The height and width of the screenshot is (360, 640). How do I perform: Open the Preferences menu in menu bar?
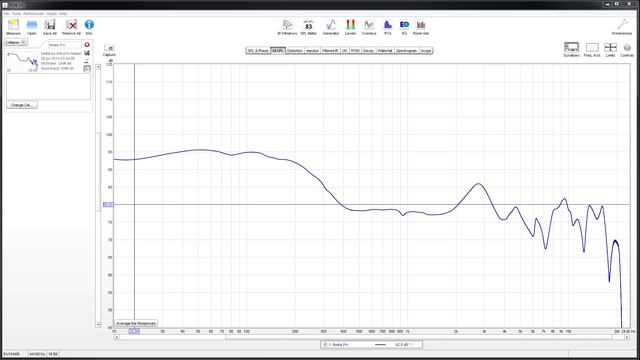pos(33,13)
